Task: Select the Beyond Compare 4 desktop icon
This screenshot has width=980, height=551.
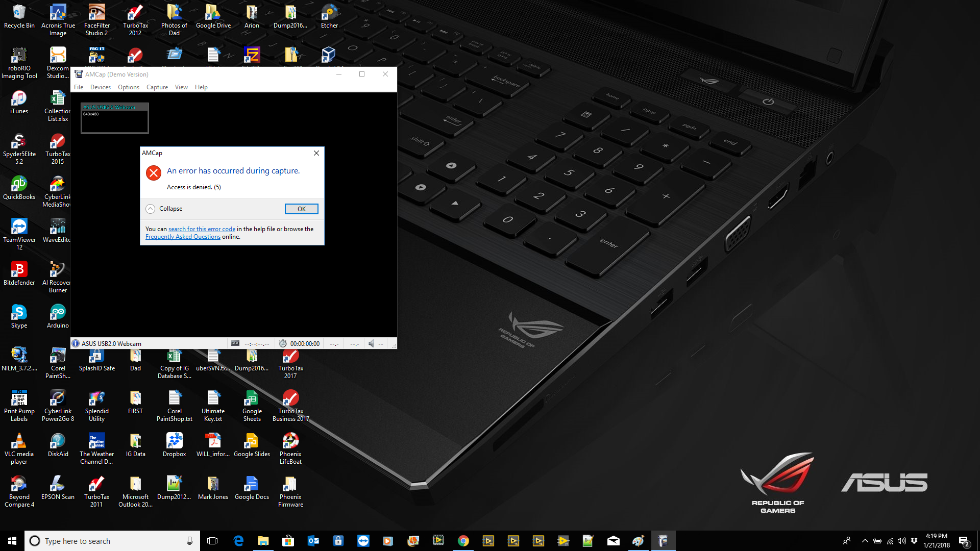Action: [x=19, y=491]
